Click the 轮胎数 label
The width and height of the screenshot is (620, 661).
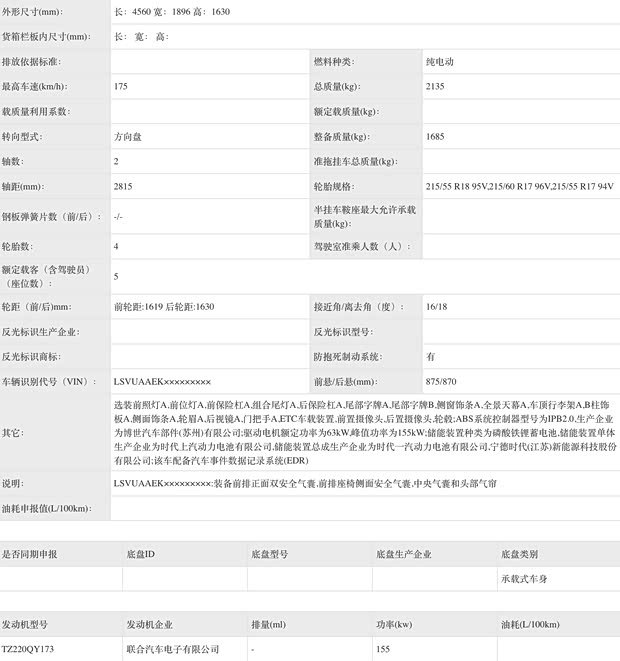[18, 247]
